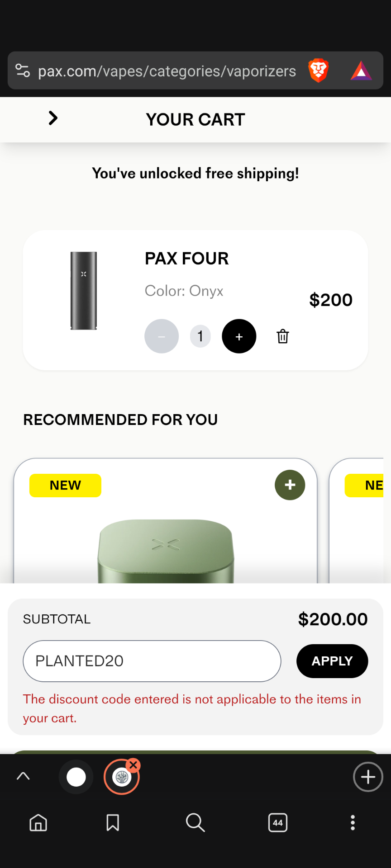Switch to the white circle tab
Viewport: 391px width, 868px height.
click(76, 777)
